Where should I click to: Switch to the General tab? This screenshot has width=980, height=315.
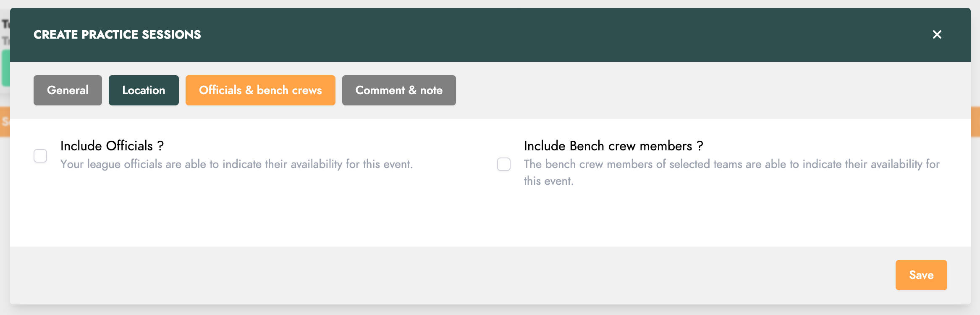[x=68, y=90]
